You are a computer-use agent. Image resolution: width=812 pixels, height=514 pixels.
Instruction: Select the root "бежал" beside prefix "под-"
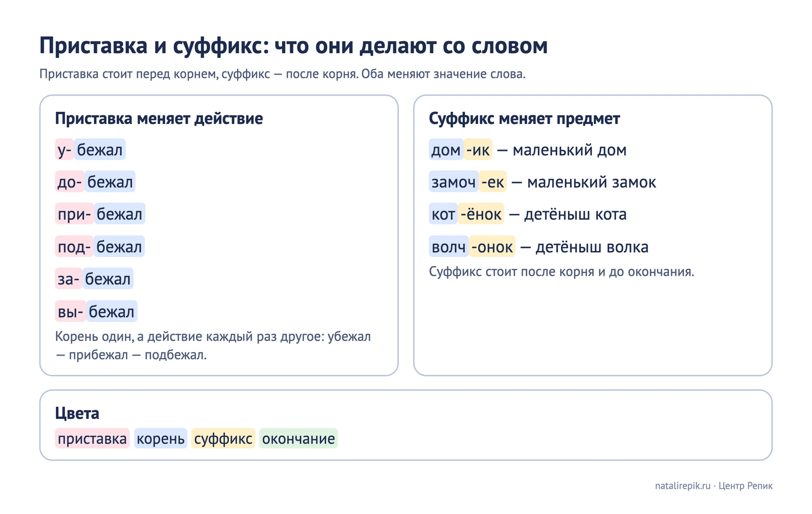tap(119, 247)
